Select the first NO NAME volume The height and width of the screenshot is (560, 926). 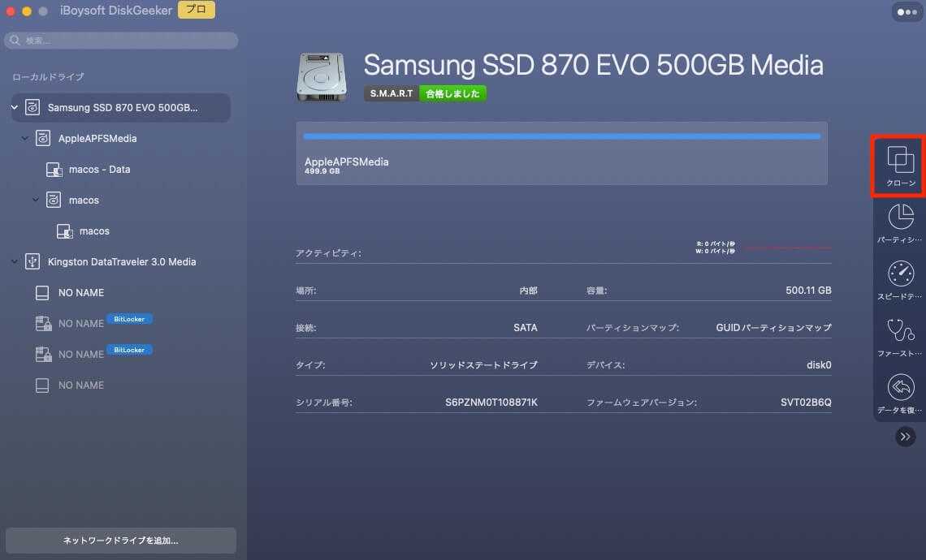pos(81,293)
